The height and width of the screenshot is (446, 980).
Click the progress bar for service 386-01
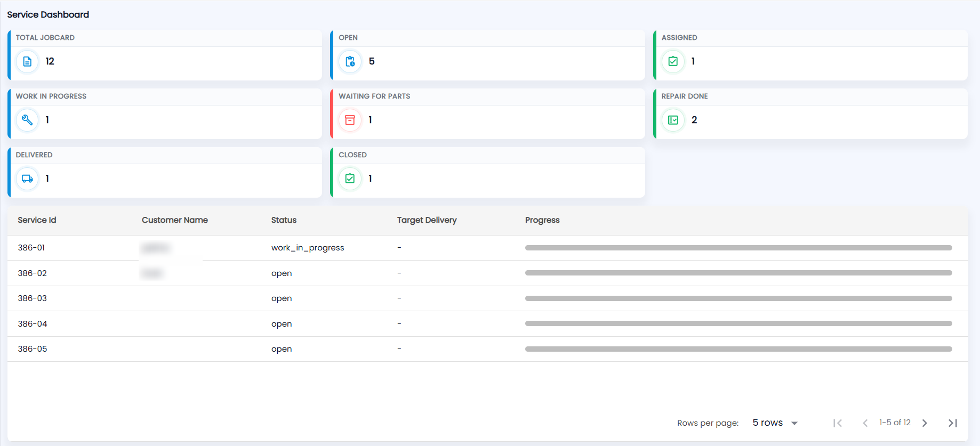pyautogui.click(x=738, y=248)
